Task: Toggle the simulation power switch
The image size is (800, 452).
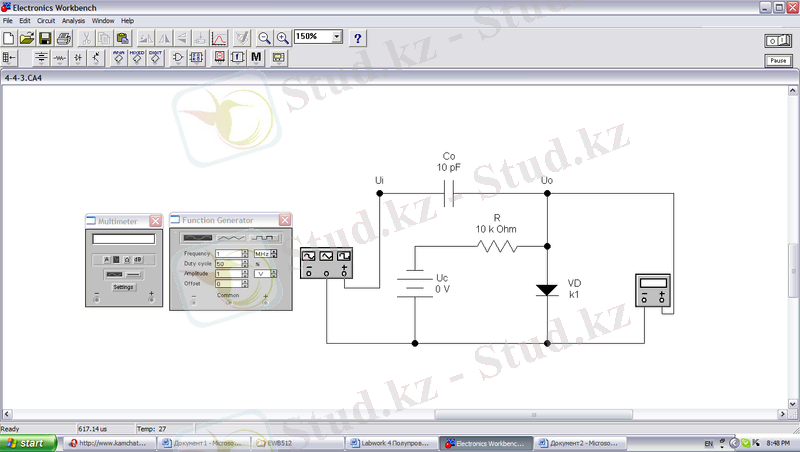Action: [776, 40]
